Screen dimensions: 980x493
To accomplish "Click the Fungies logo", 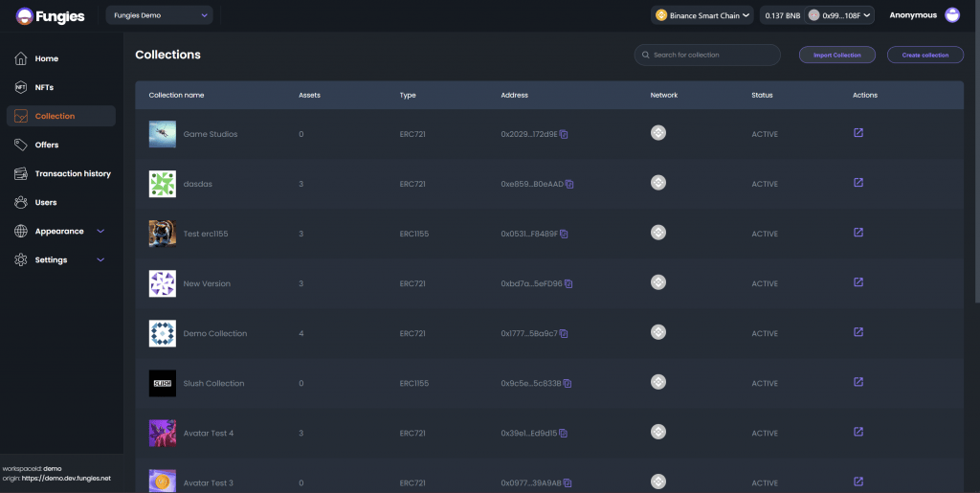I will click(50, 16).
